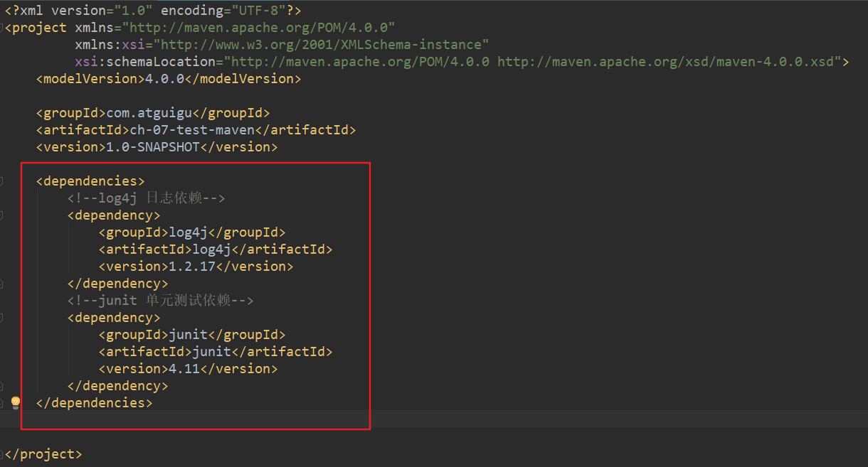Click the closing </project> tag
This screenshot has width=868, height=467.
click(x=43, y=454)
